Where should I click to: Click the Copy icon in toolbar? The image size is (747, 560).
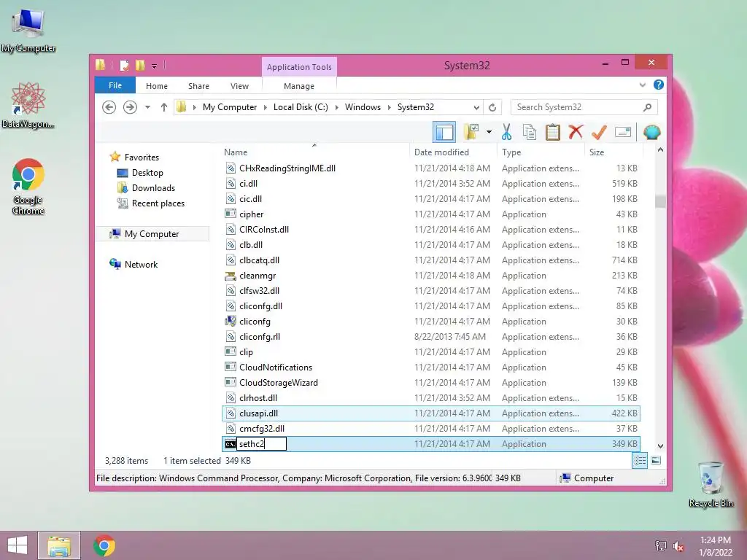point(530,132)
